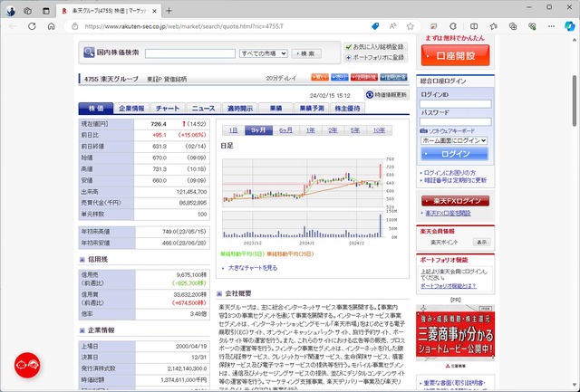
Task: Switch to the 株主優待 tab
Action: pos(347,109)
